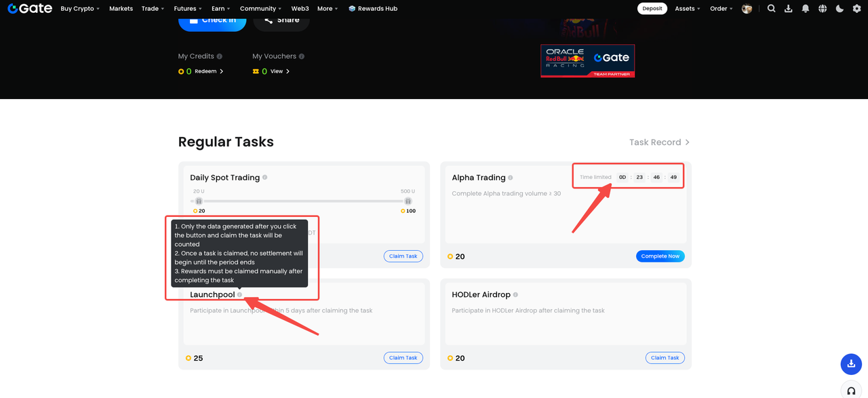Open settings via the gear icon

[x=856, y=8]
